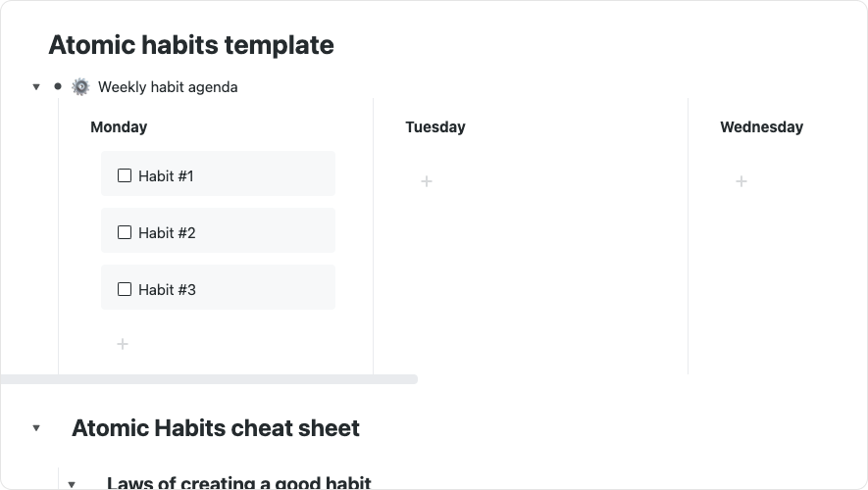This screenshot has height=490, width=868.
Task: Tick the Habit #2 checkbox
Action: [125, 232]
